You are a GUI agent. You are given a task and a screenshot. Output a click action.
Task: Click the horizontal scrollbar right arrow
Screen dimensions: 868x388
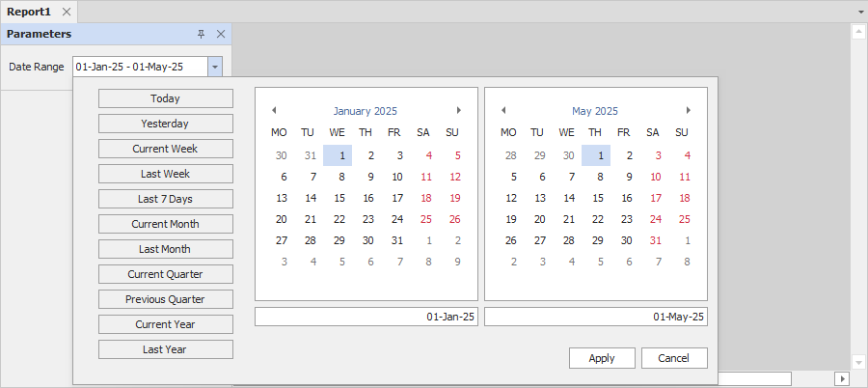(x=842, y=378)
